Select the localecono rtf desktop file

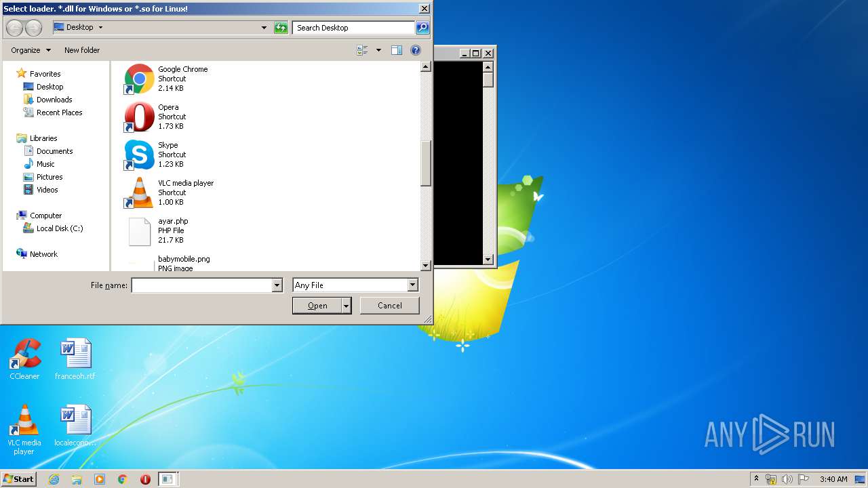[x=75, y=426]
